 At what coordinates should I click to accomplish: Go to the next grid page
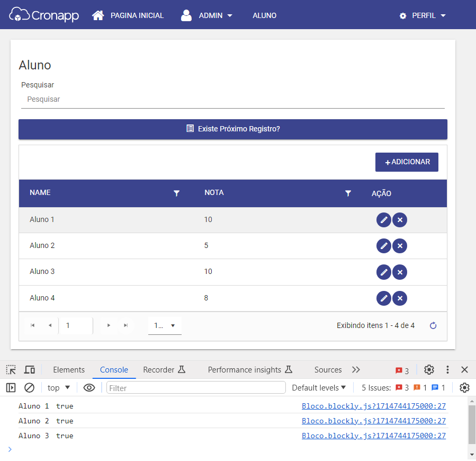(109, 325)
